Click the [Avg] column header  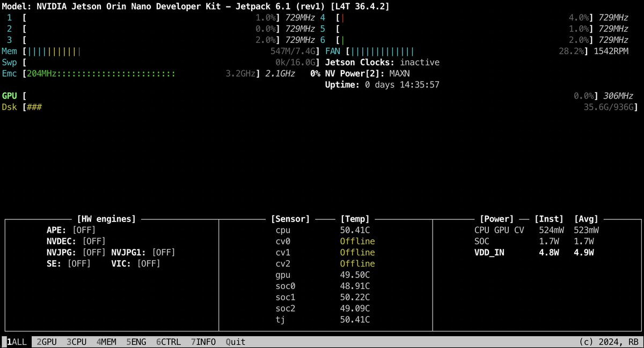(x=586, y=219)
